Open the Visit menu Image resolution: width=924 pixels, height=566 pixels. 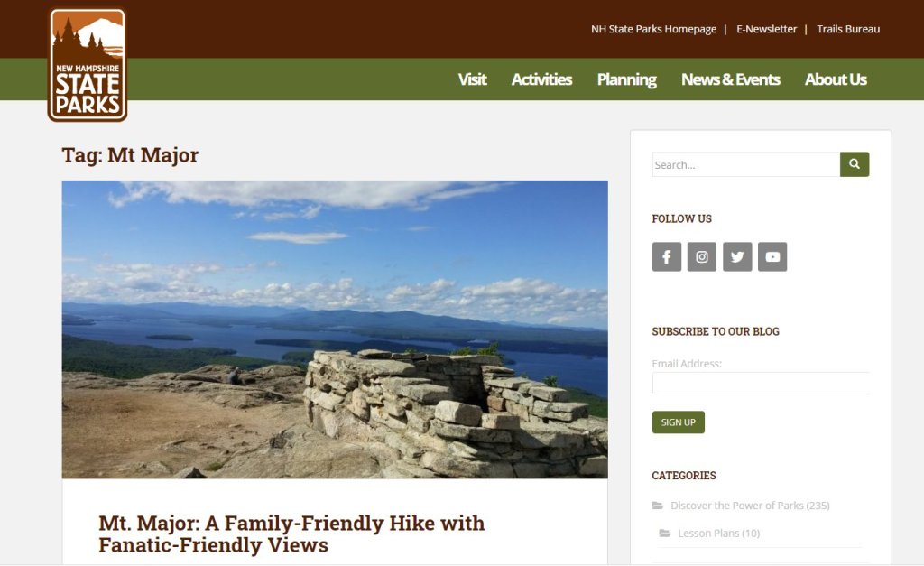tap(472, 79)
